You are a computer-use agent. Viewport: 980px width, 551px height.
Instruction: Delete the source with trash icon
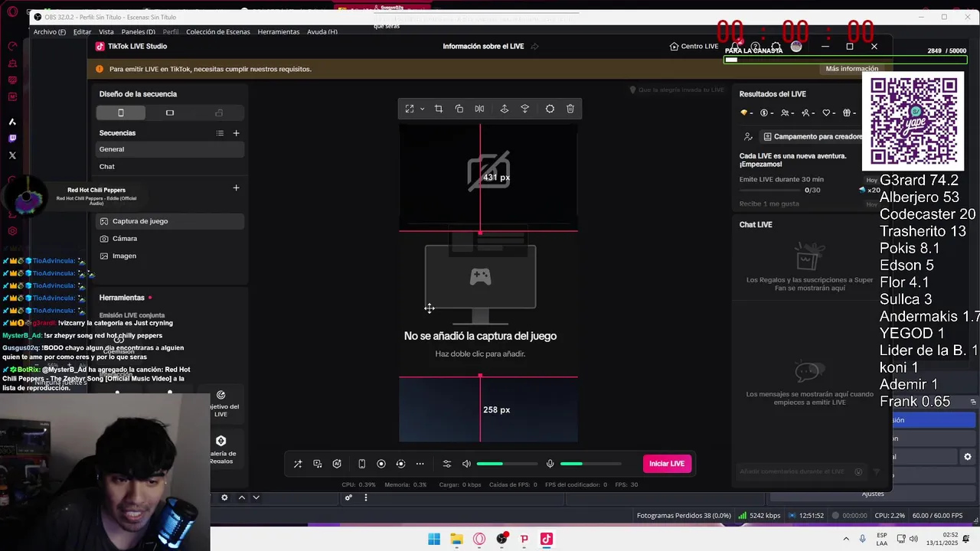coord(570,109)
